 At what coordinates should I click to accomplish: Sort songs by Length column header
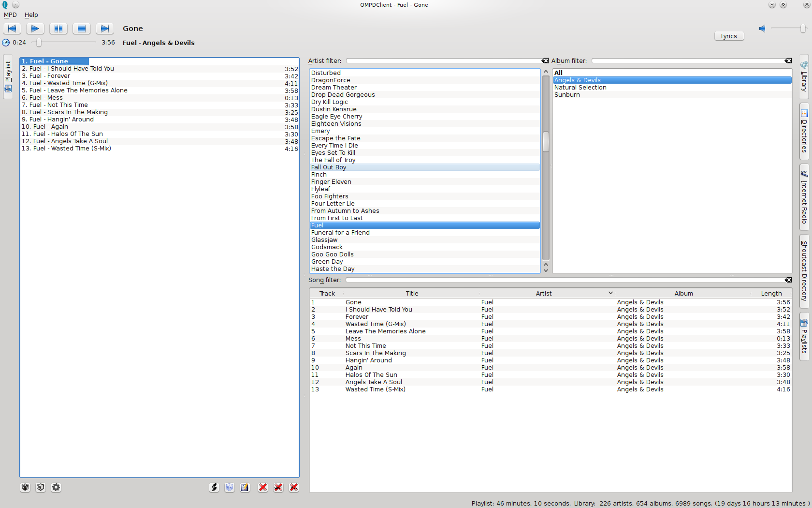771,294
